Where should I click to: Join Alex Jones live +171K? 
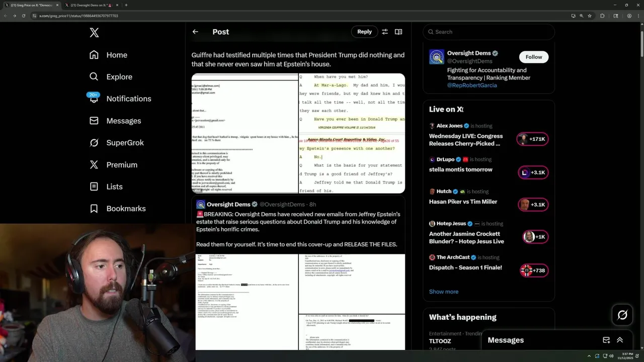click(x=533, y=139)
